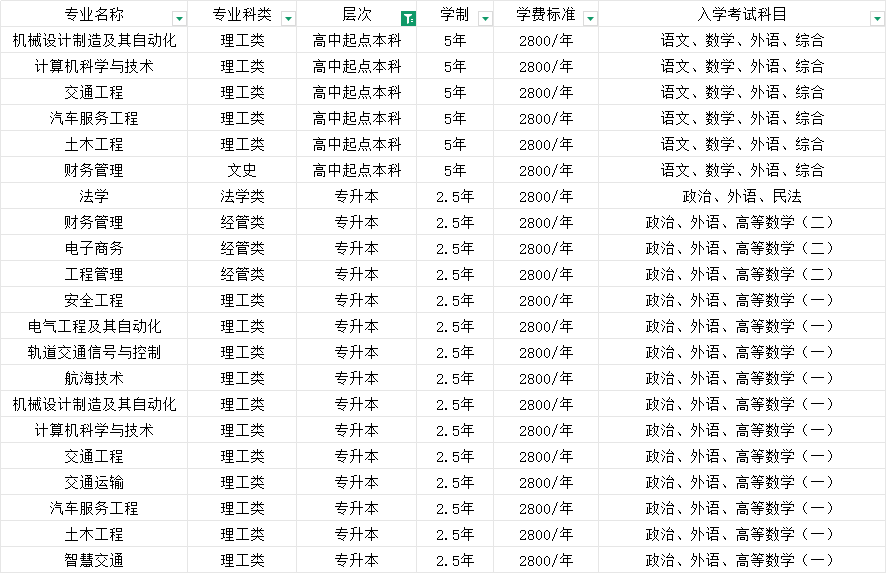This screenshot has width=886, height=573.
Task: Select 2.5年 in the 航海技术 row
Action: click(455, 378)
